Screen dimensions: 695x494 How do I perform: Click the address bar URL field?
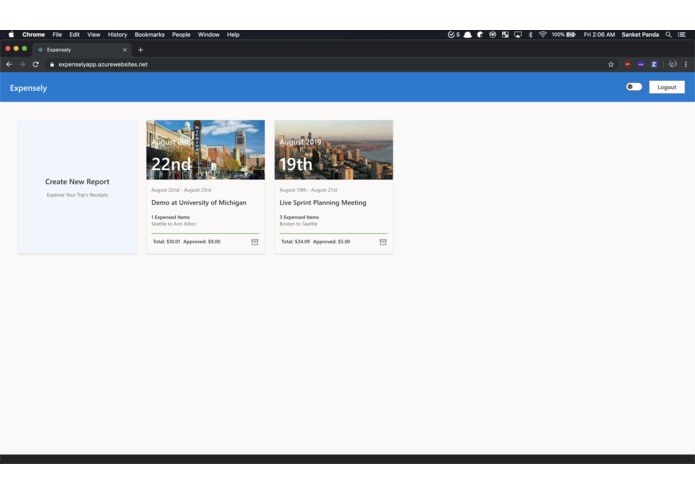click(x=328, y=64)
